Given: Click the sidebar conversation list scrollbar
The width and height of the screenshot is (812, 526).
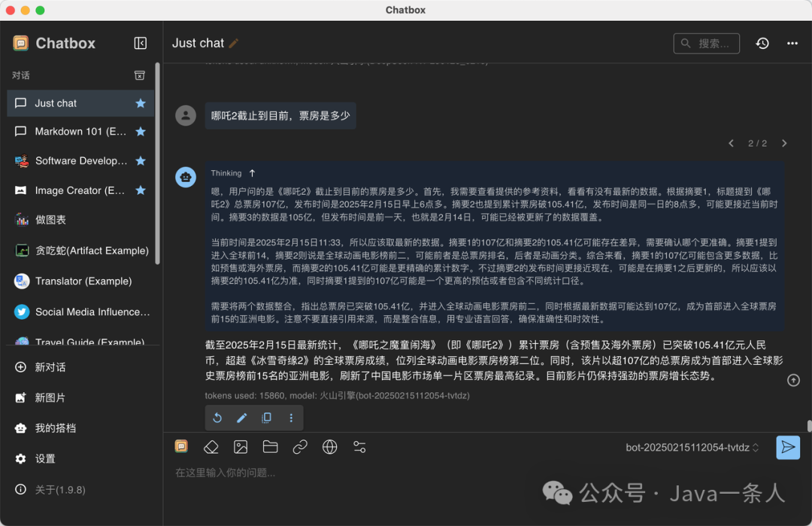Looking at the screenshot, I should pyautogui.click(x=157, y=163).
